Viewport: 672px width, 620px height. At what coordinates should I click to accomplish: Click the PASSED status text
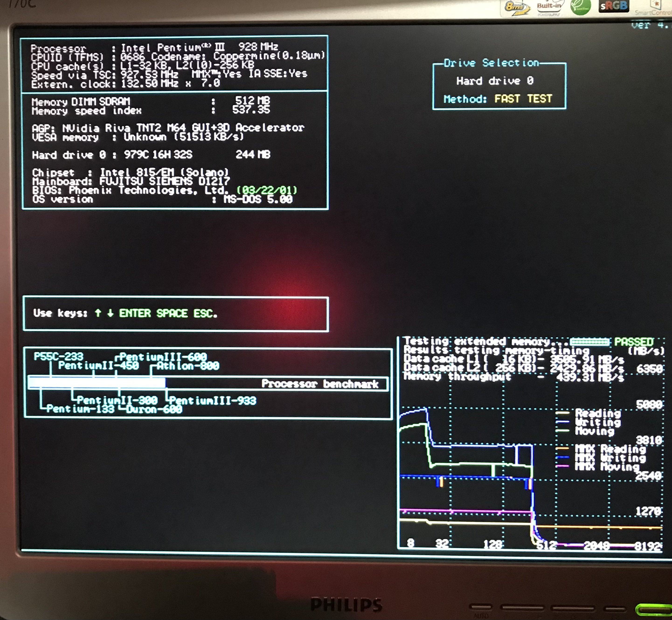(x=634, y=342)
